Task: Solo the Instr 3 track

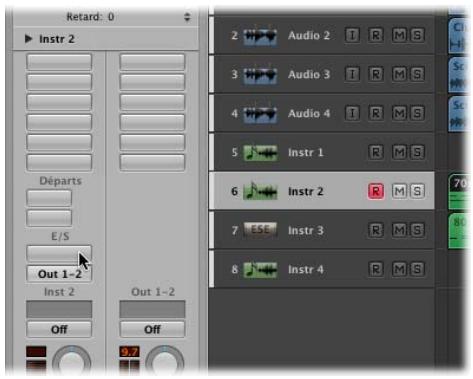Action: point(417,230)
